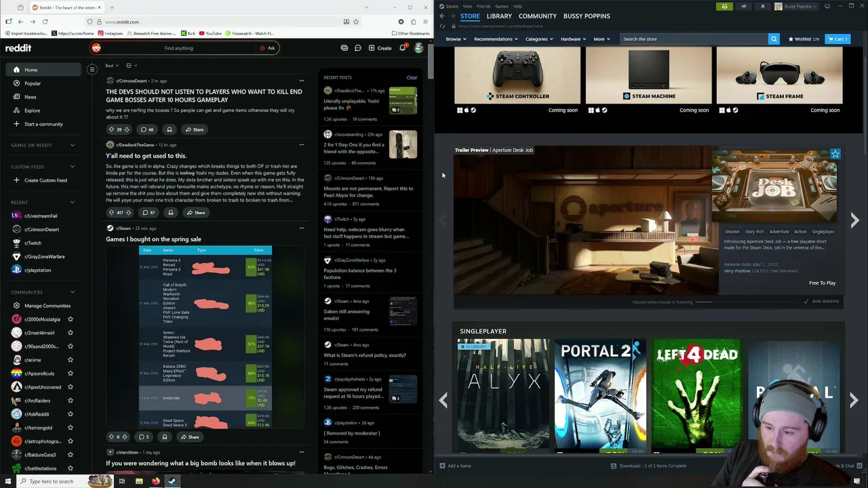The height and width of the screenshot is (488, 868).
Task: Open Reddit chat icon in header
Action: (x=357, y=48)
